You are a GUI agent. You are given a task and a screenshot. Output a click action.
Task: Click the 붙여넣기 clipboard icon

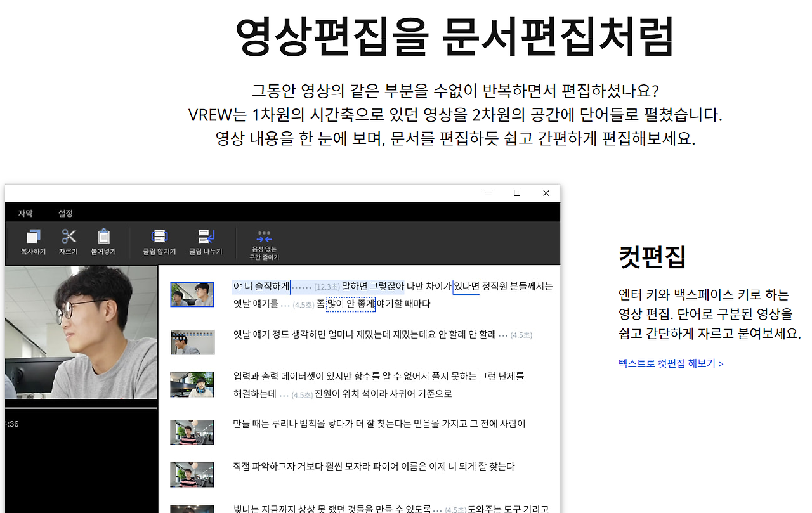(x=103, y=237)
